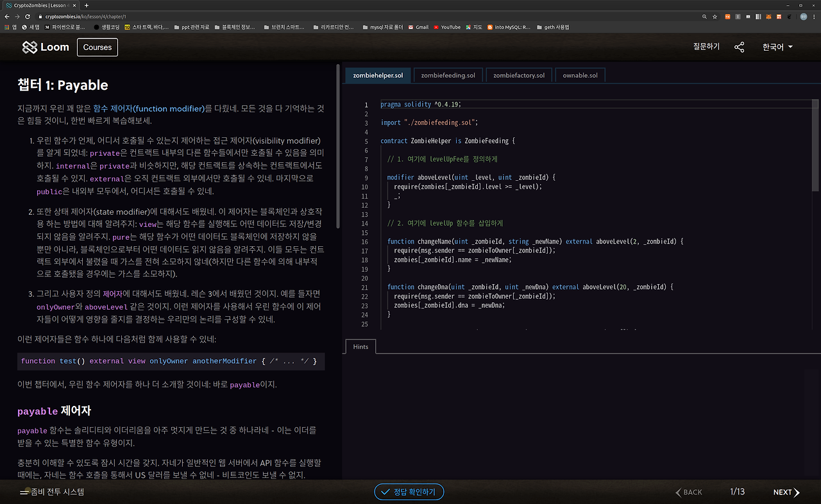Screen dimensions: 821x504
Task: Click the '// 2. 여기에 levelUp 함수를 삽입하게' comment
Action: [x=446, y=223]
